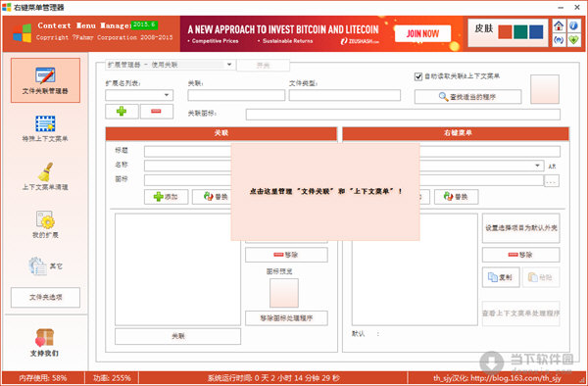Click the Association (关联) orange panel header

[221, 133]
